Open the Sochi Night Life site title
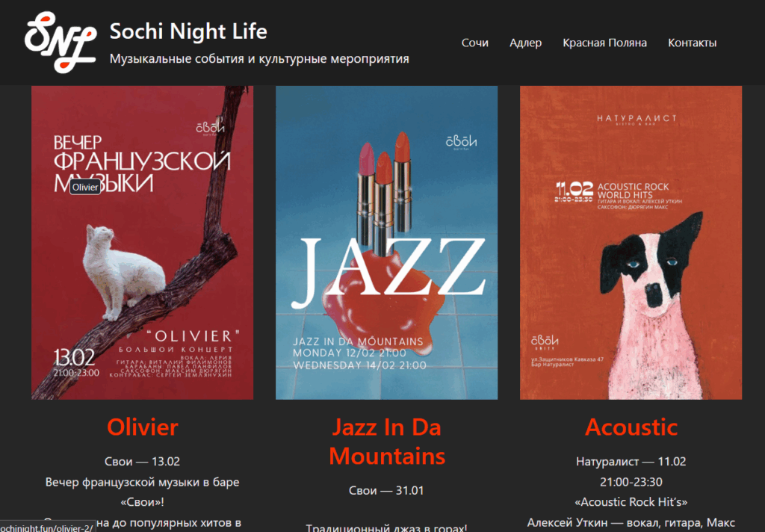 coord(188,31)
